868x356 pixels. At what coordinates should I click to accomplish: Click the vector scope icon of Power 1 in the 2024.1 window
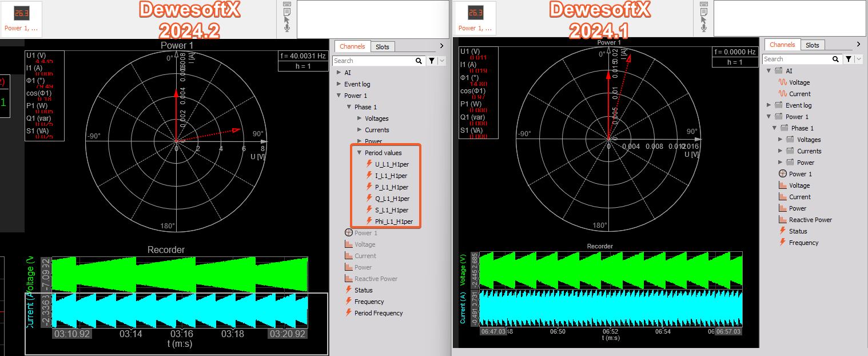783,173
